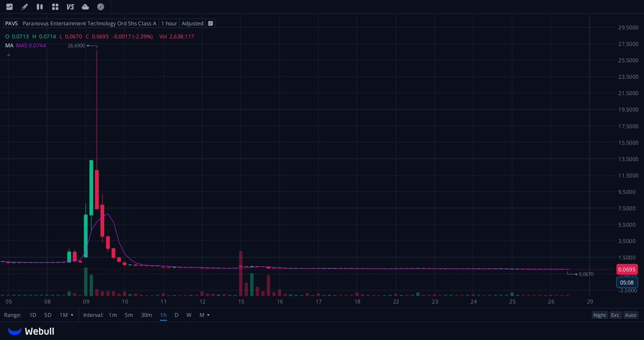Click the 26.6900 high price marker
Image resolution: width=644 pixels, height=340 pixels.
pyautogui.click(x=75, y=46)
